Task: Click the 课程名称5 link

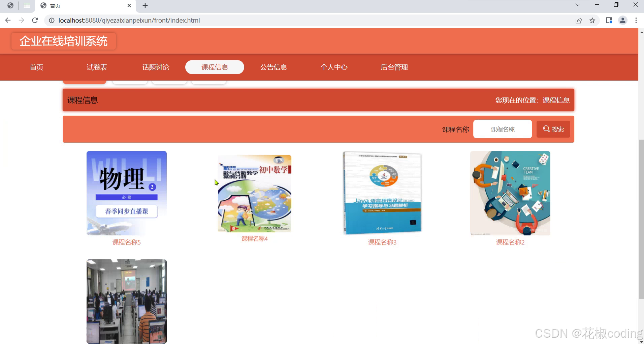Action: 127,242
